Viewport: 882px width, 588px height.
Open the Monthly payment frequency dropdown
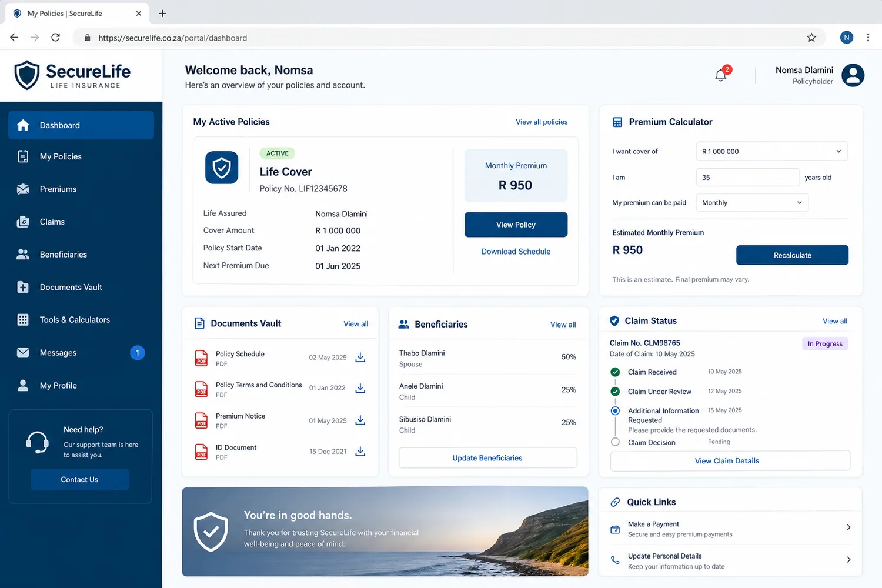pos(752,202)
